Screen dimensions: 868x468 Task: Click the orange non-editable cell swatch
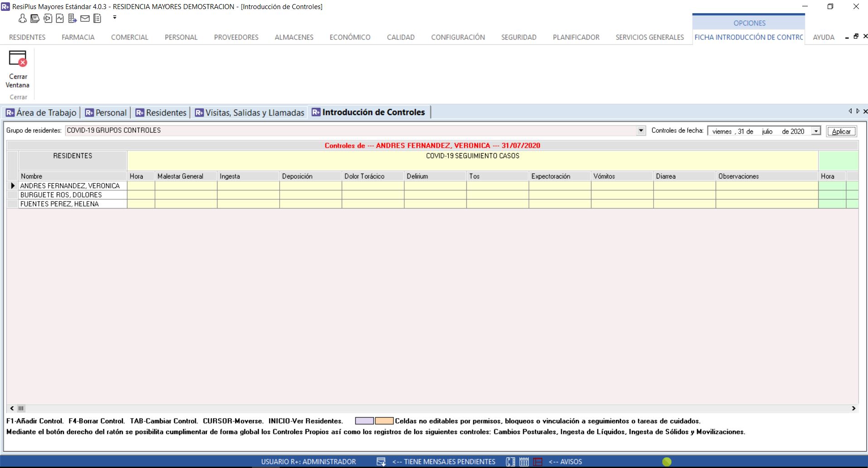click(x=384, y=421)
